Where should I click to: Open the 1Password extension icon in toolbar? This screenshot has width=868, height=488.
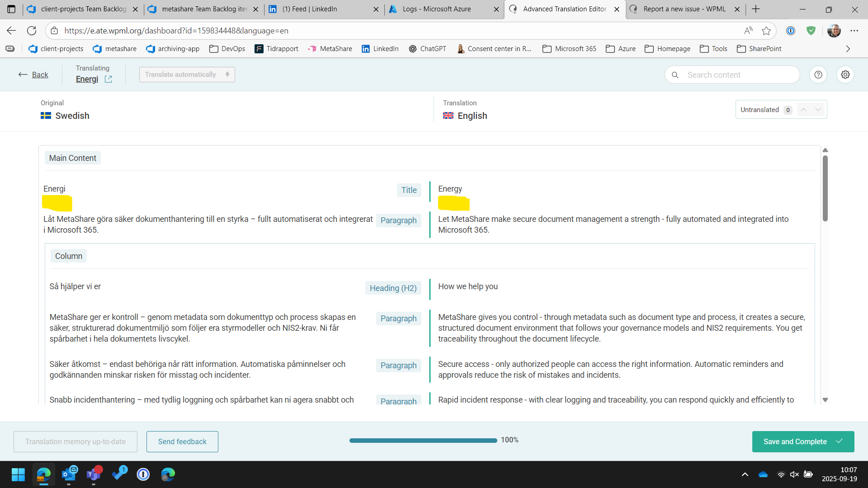[791, 31]
